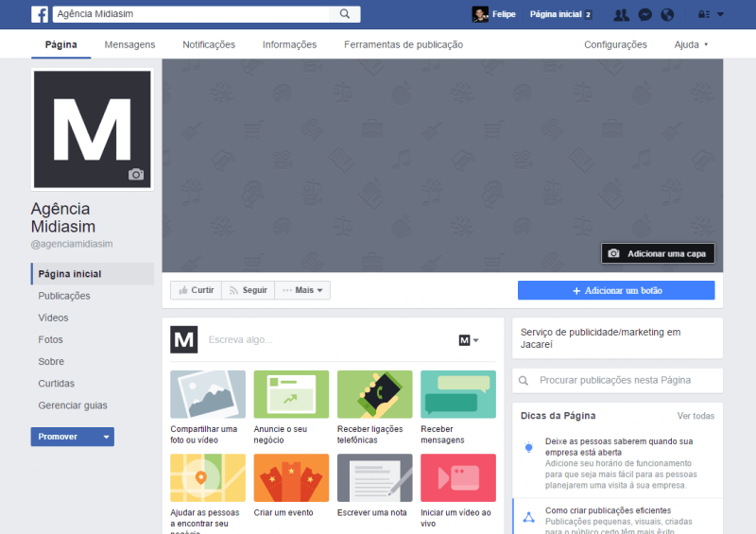Expand the Ajuda dropdown
This screenshot has height=534, width=756.
point(691,44)
